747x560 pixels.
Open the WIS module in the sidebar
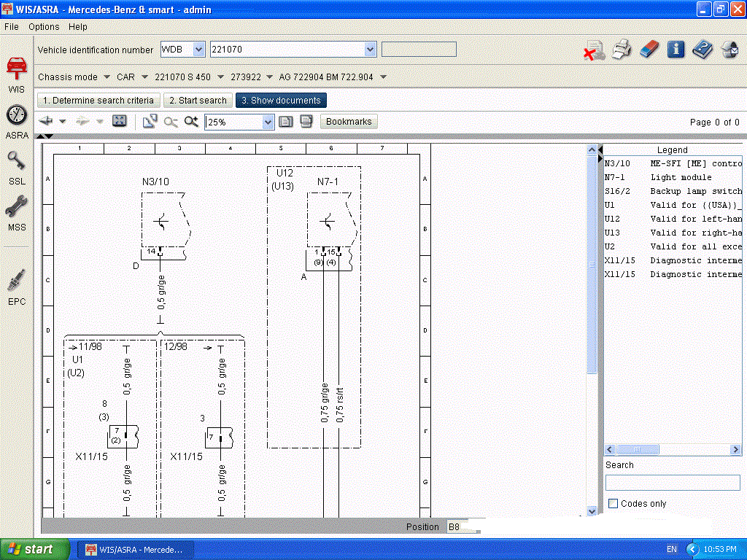[x=17, y=75]
